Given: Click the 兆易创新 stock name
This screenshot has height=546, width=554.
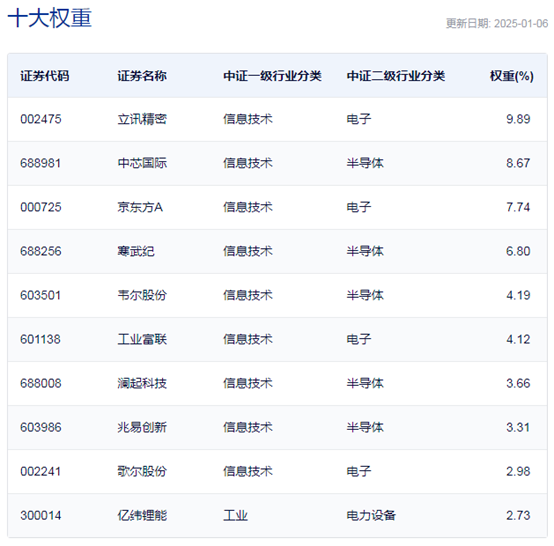Looking at the screenshot, I should 142,427.
